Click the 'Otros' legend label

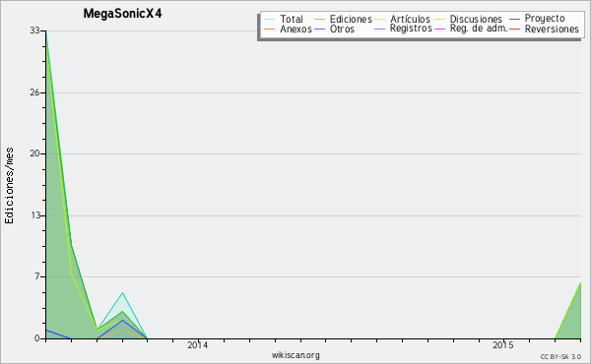(x=342, y=29)
